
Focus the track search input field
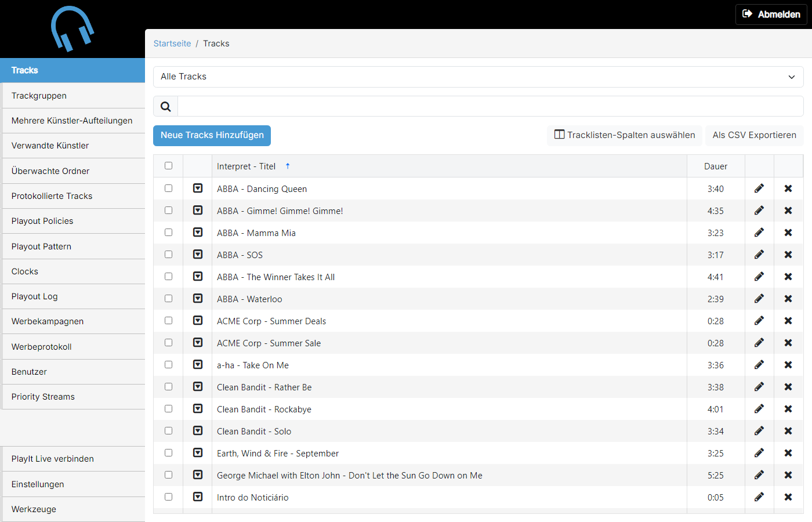click(490, 106)
